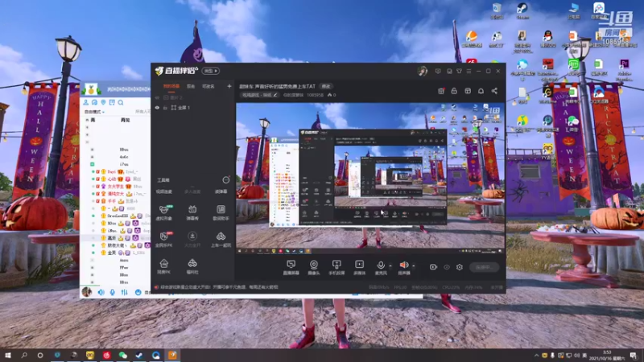644x362 pixels.
Task: Click the 修改 button beside stream title
Action: (326, 86)
